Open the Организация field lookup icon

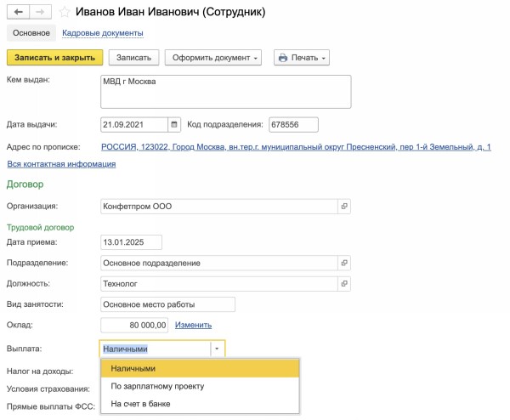point(344,206)
